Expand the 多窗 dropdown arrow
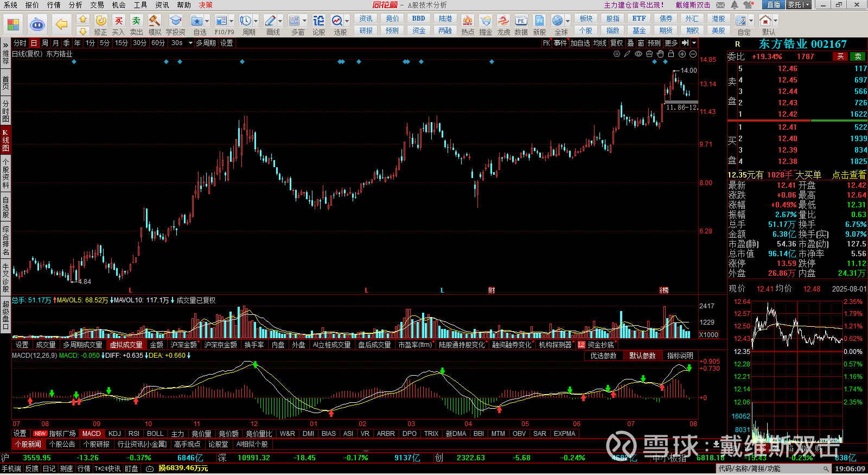Viewport: 868px width, 475px height. 305,21
